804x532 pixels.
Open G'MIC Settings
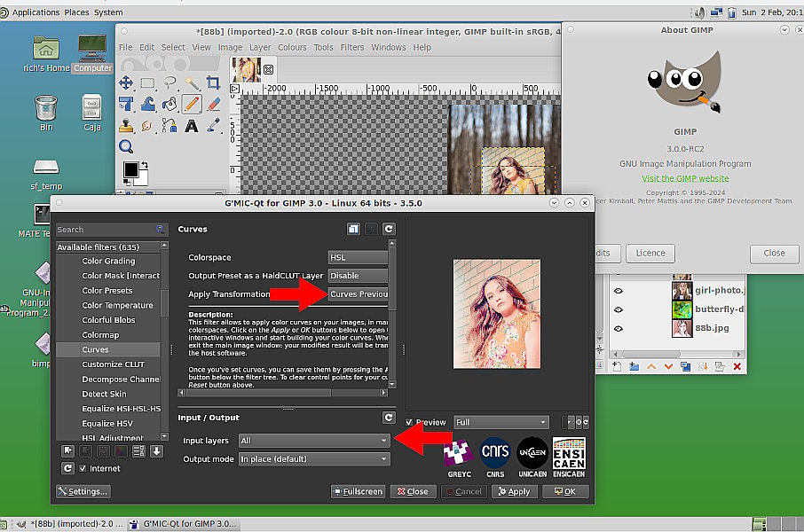tap(83, 491)
